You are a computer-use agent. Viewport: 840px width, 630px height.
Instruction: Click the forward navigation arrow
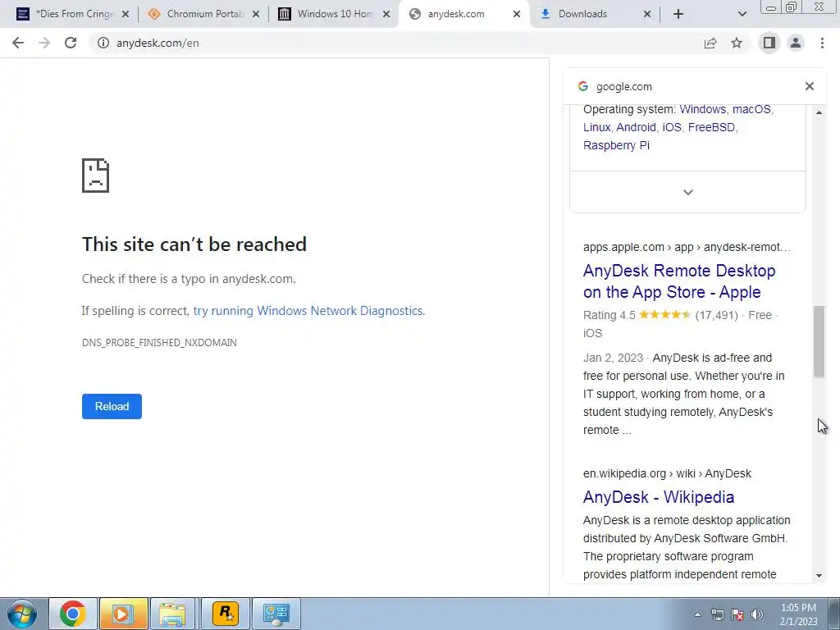[x=44, y=43]
